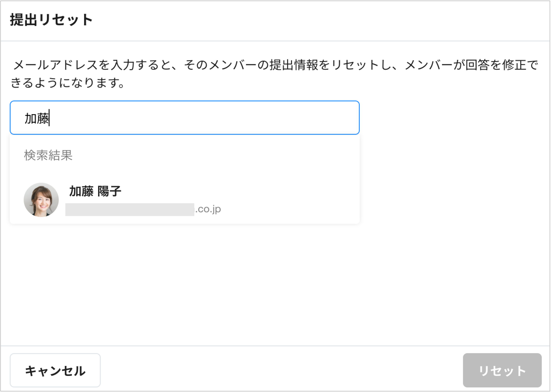Screen dimensions: 551x392
Task: Click the キャンセル button
Action: click(x=55, y=370)
